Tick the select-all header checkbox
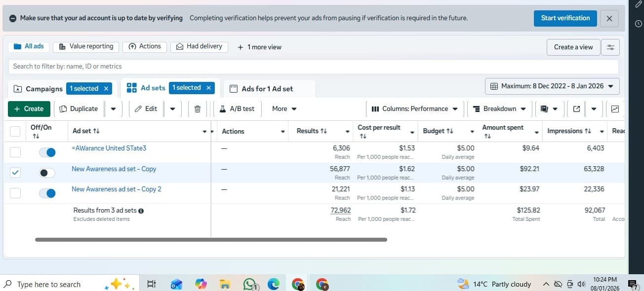Image resolution: width=644 pixels, height=291 pixels. [15, 131]
